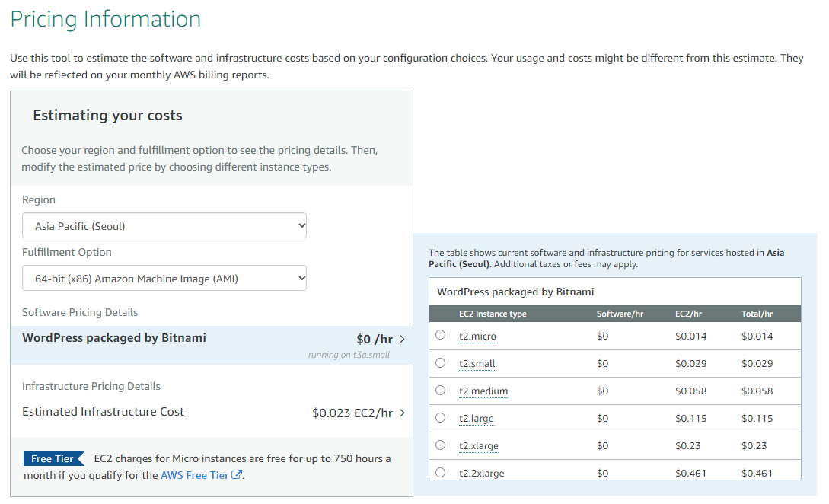
Task: Click the Total/hr column header
Action: (x=757, y=314)
